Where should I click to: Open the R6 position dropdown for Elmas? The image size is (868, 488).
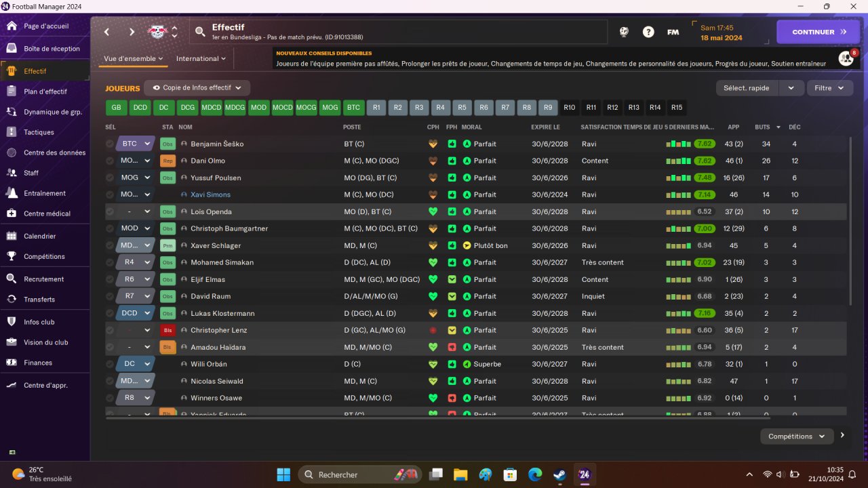pyautogui.click(x=136, y=279)
